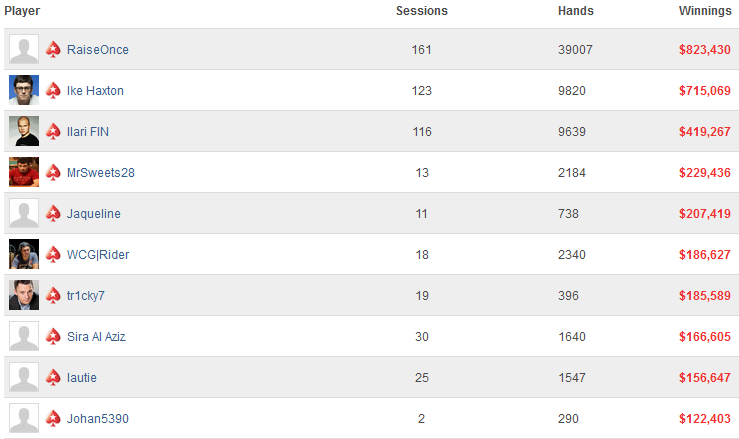This screenshot has width=739, height=439.
Task: Sort by the Winnings column header
Action: click(705, 11)
